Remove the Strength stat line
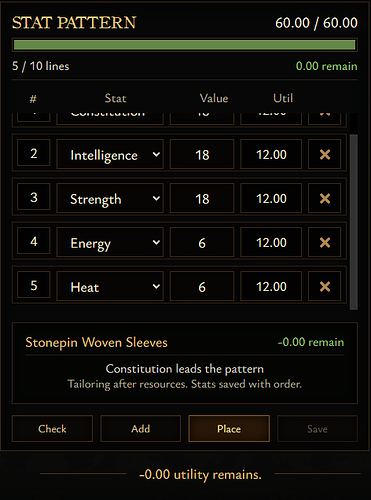Image resolution: width=371 pixels, height=500 pixels. [x=325, y=198]
